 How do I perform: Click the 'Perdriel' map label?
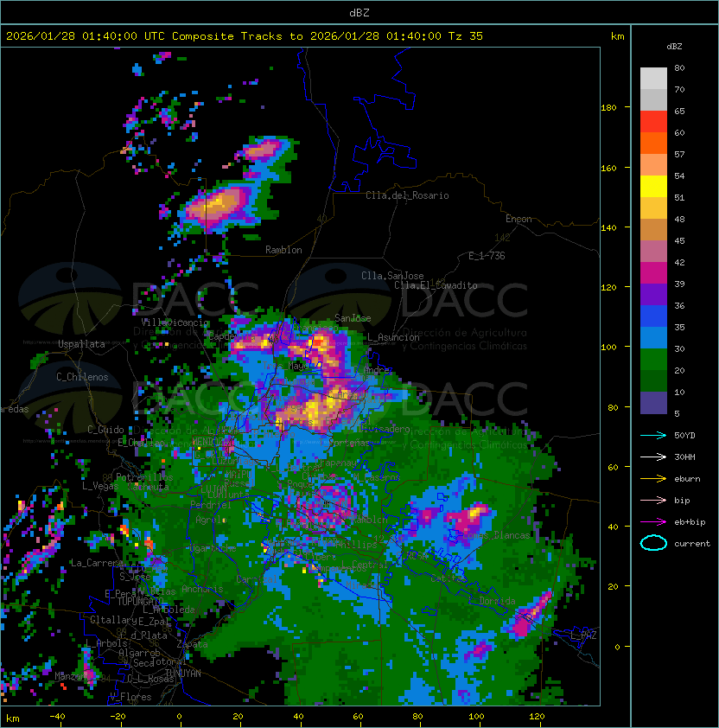point(211,505)
